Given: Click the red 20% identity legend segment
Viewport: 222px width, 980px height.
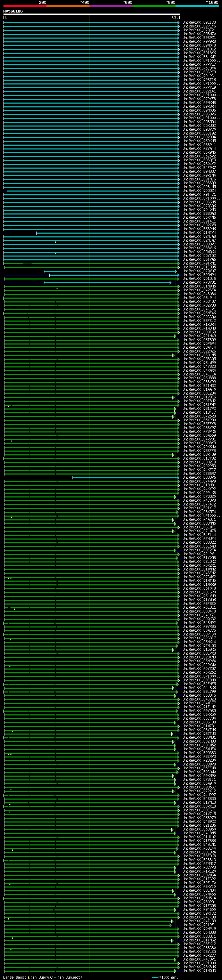Looking at the screenshot, I should click(x=25, y=6).
